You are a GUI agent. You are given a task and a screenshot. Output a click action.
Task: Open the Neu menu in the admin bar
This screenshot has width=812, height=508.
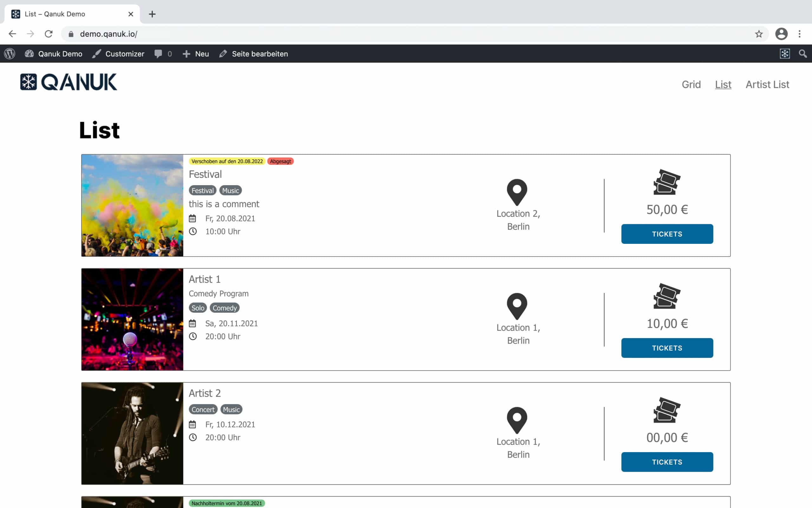(196, 54)
